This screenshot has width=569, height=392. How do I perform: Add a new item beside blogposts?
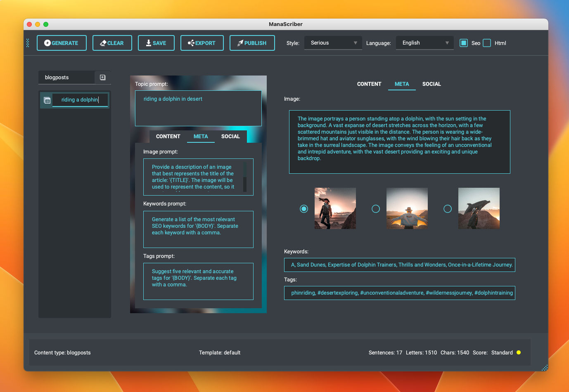click(x=103, y=78)
